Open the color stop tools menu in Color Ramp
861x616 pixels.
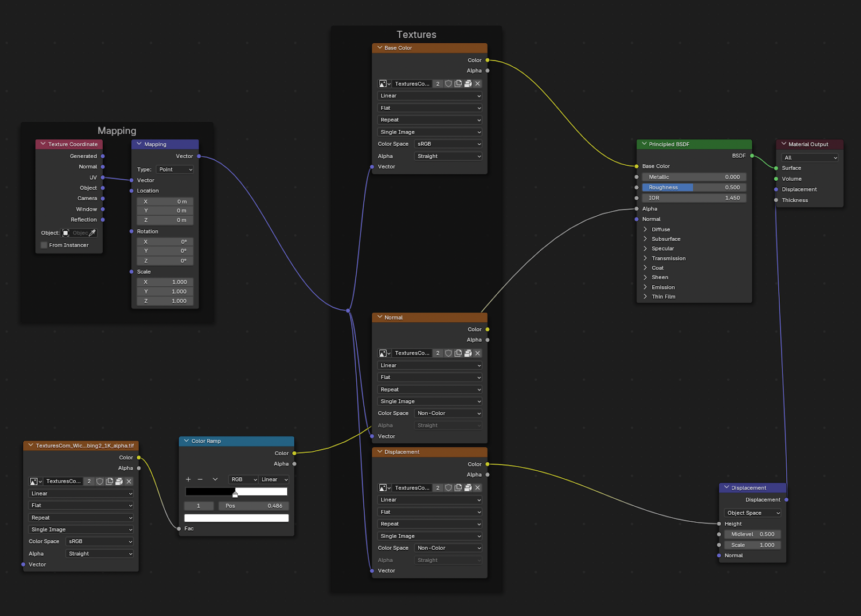coord(215,479)
